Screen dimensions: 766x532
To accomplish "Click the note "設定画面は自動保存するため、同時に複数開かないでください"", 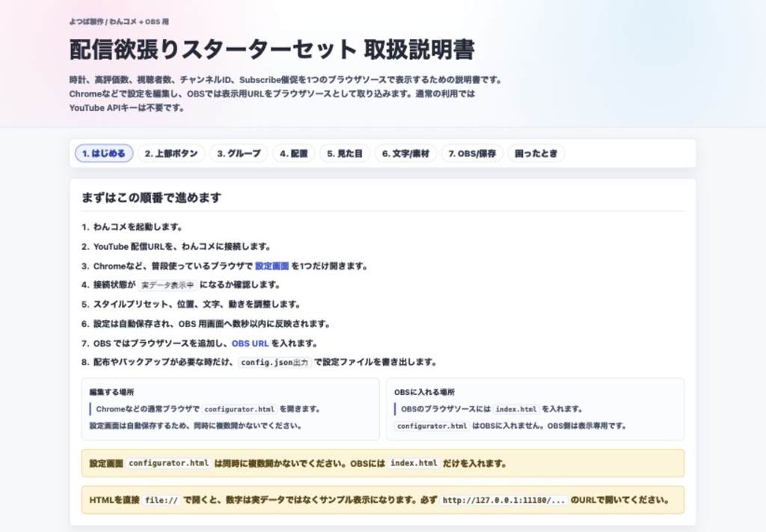I will 195,426.
